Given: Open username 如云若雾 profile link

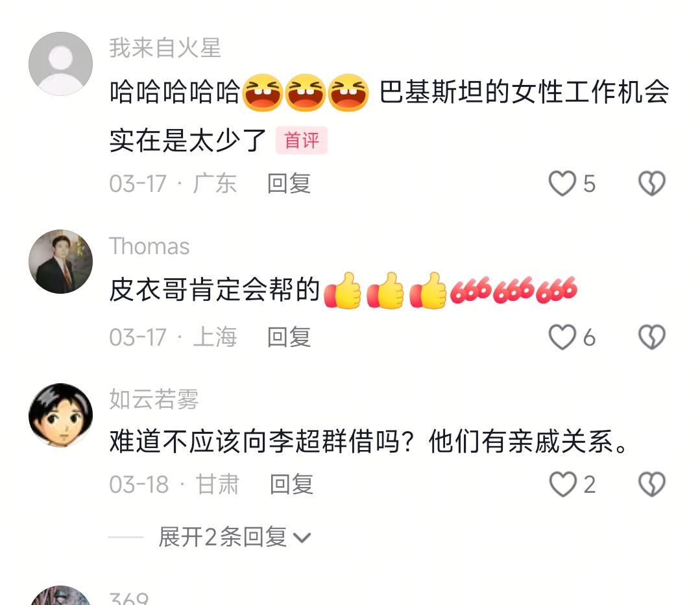Looking at the screenshot, I should tap(154, 399).
